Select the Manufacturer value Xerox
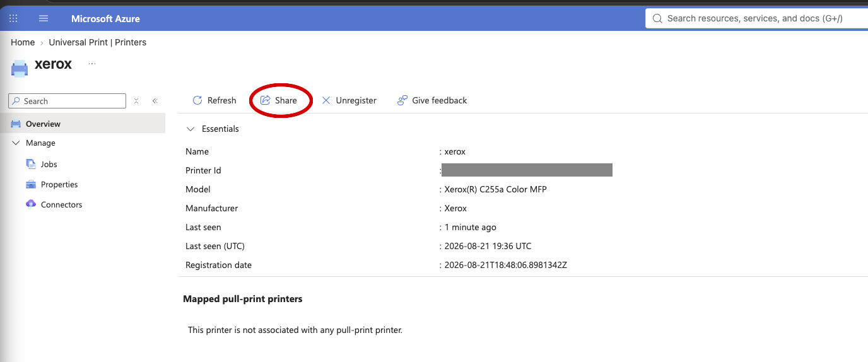The image size is (868, 362). point(455,208)
